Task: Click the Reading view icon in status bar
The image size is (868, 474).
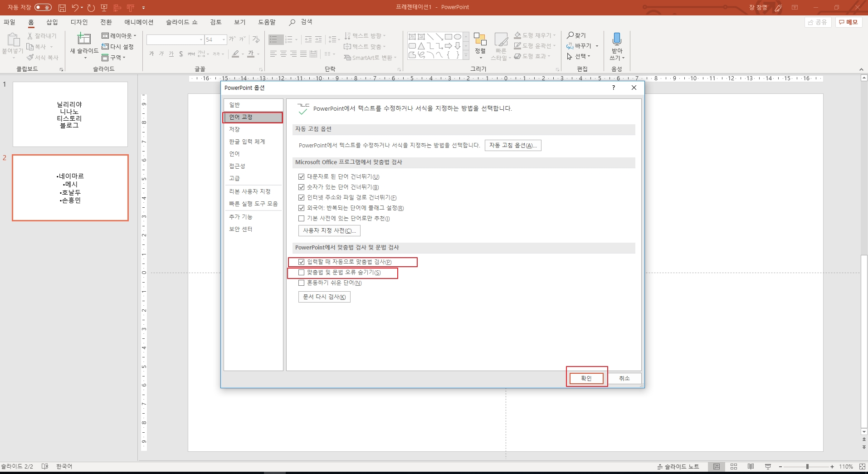Action: pos(751,466)
